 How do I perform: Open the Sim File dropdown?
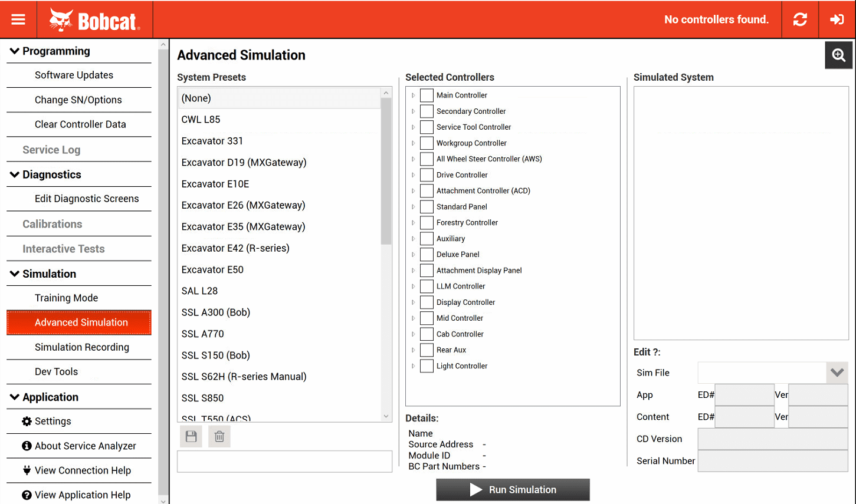click(x=837, y=373)
